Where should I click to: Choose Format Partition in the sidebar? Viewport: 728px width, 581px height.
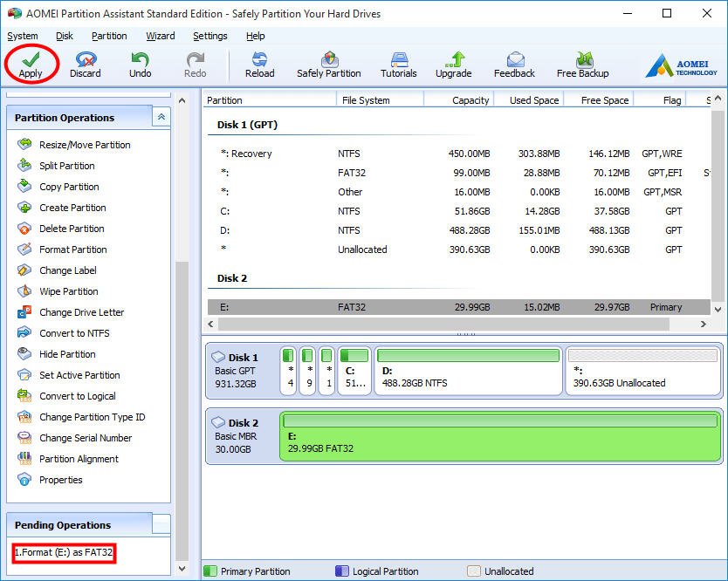[x=72, y=249]
